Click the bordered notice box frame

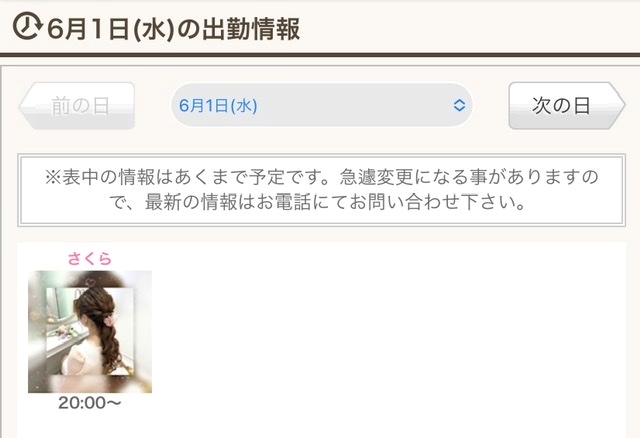321,190
